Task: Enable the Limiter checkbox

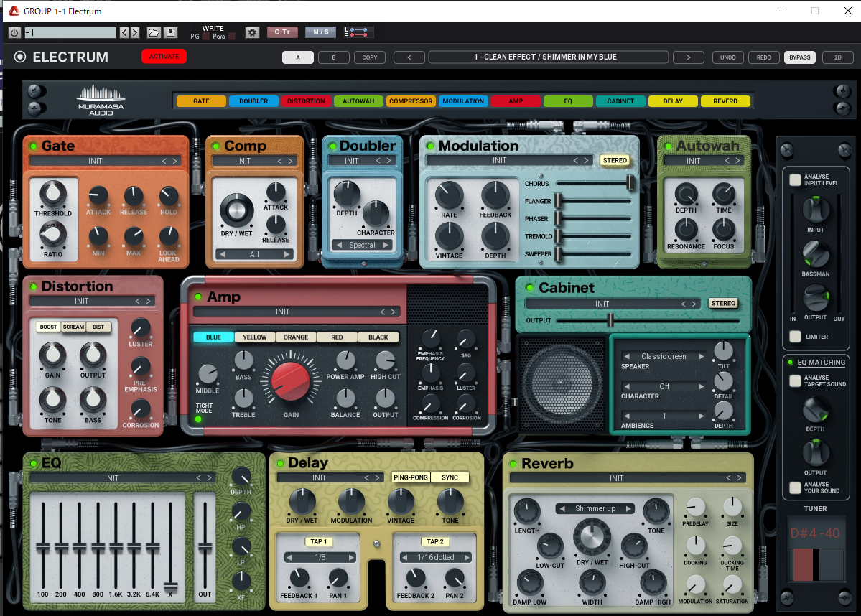Action: click(x=795, y=337)
